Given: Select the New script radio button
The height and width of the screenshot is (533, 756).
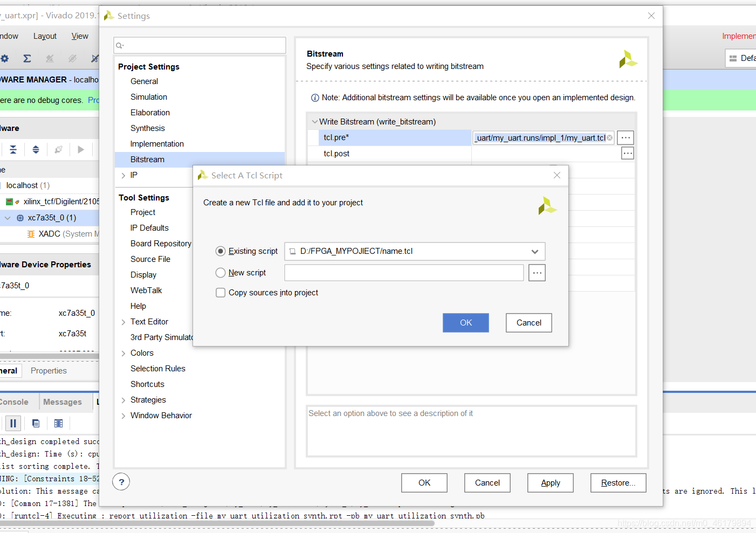Looking at the screenshot, I should [221, 273].
